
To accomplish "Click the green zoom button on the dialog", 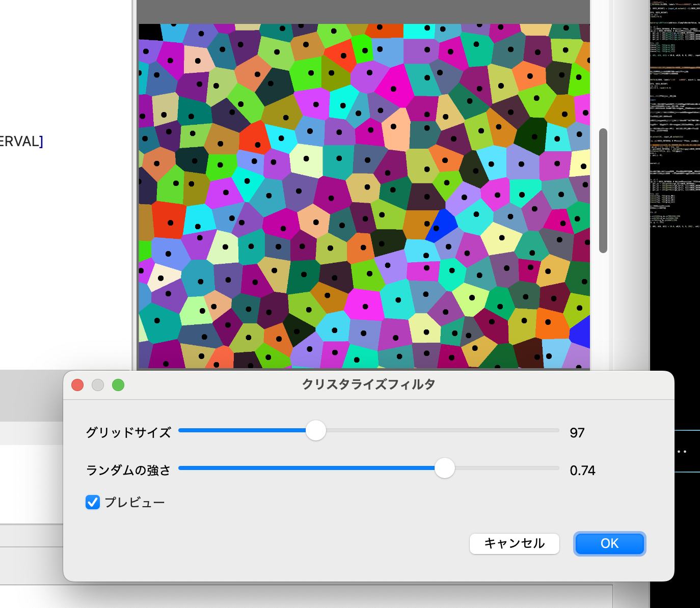I will pos(118,385).
